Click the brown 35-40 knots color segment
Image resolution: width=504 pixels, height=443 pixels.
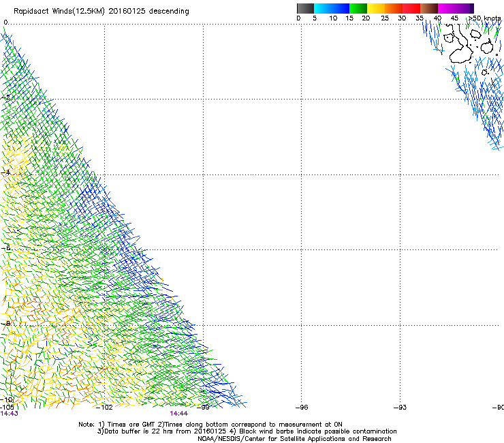pos(429,8)
